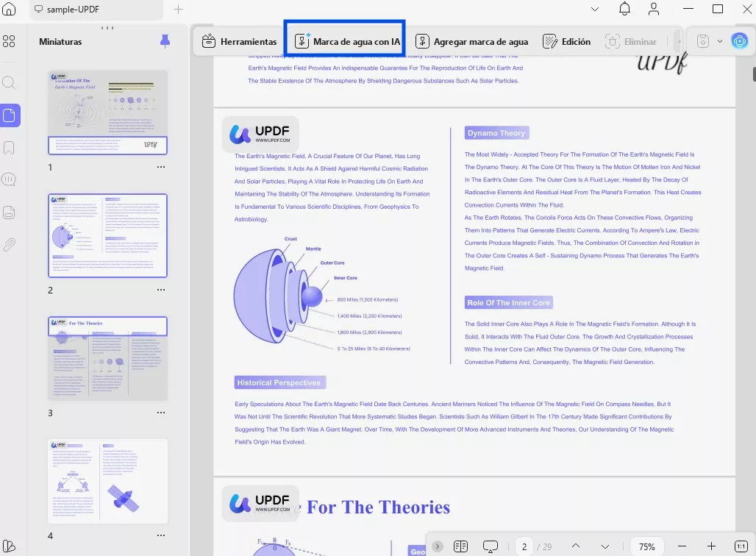Open the Herramientas menu
The height and width of the screenshot is (556, 756).
pyautogui.click(x=239, y=41)
